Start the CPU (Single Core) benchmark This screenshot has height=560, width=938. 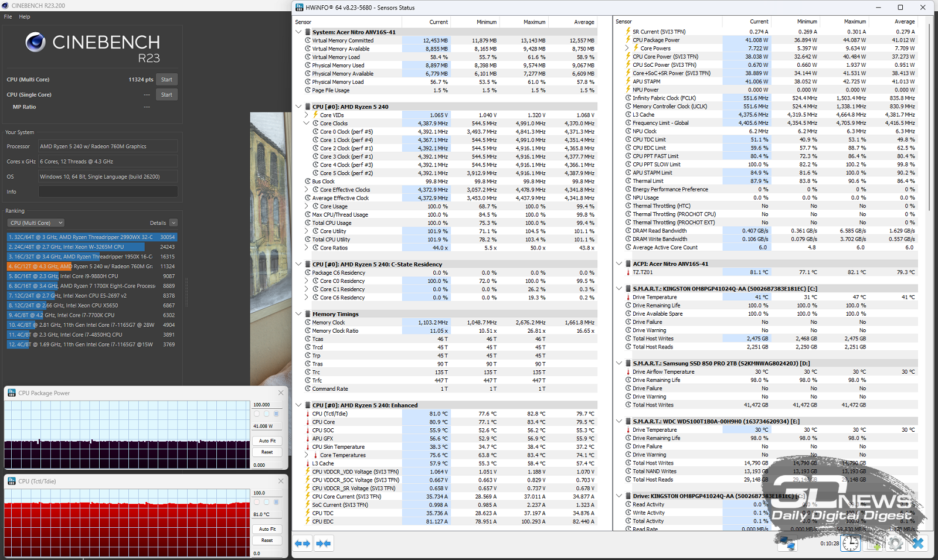(x=166, y=95)
